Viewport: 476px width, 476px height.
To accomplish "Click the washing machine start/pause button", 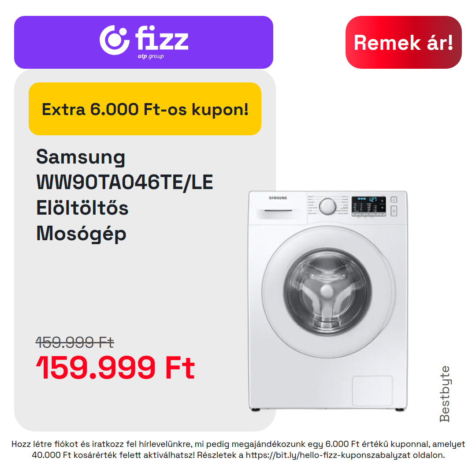I will [x=394, y=211].
